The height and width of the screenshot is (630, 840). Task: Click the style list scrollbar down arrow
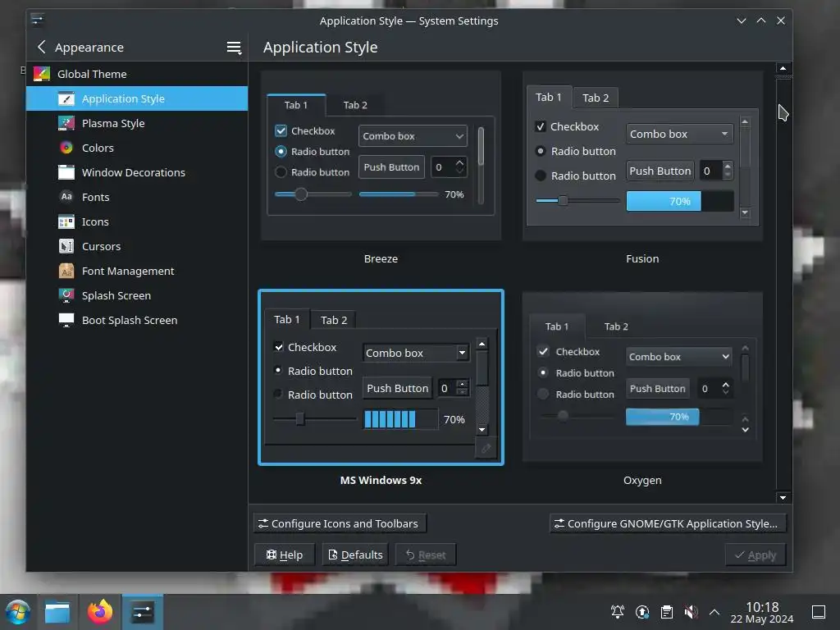point(783,498)
